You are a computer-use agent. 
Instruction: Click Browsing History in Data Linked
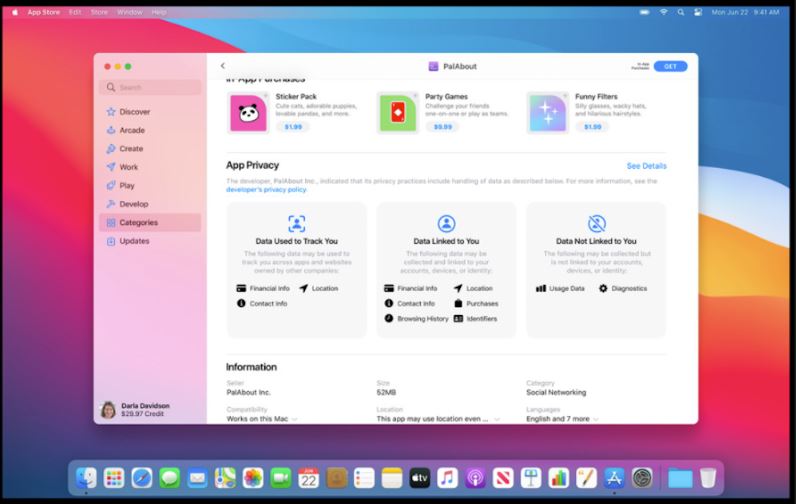click(416, 319)
